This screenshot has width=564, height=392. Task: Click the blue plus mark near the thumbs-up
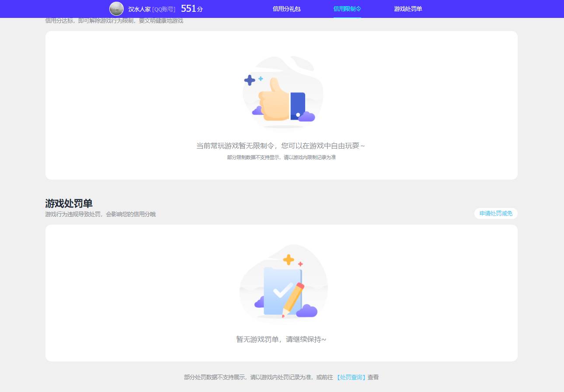(x=250, y=80)
